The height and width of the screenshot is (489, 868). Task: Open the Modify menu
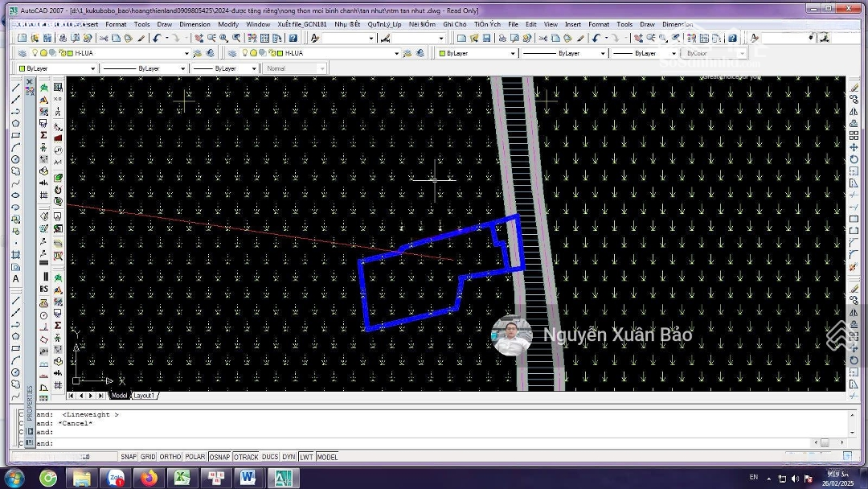click(x=228, y=24)
